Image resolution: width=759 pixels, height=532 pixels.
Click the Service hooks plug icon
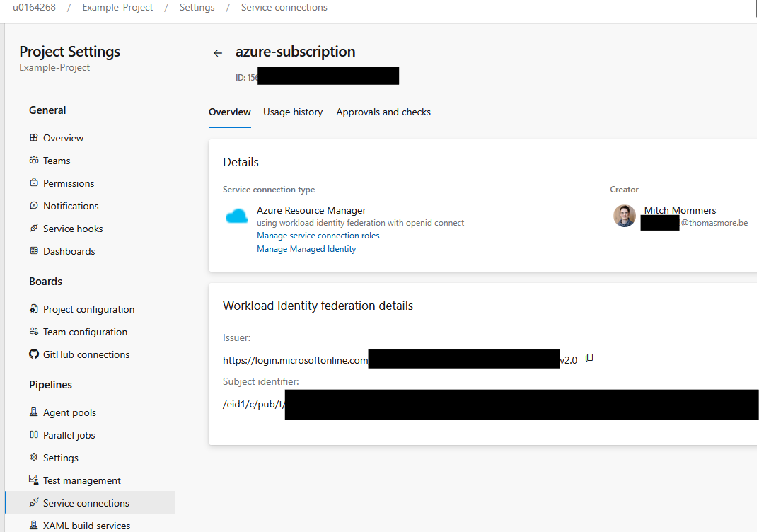tap(33, 228)
